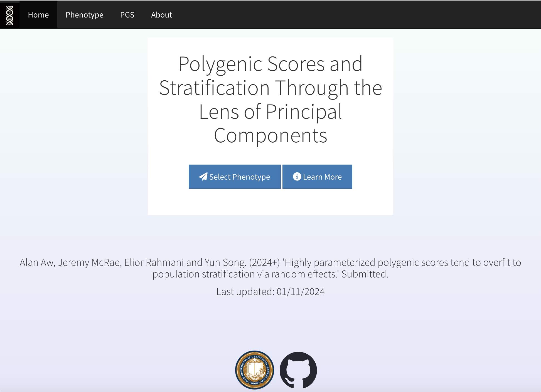Click paper plane icon on Select Phenotype
Screen dimensions: 541x392
pyautogui.click(x=203, y=177)
